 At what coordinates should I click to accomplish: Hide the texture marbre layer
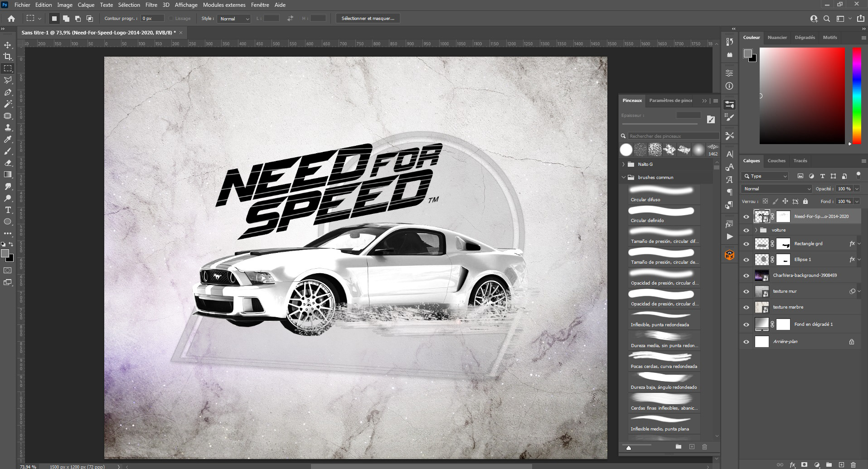tap(746, 307)
